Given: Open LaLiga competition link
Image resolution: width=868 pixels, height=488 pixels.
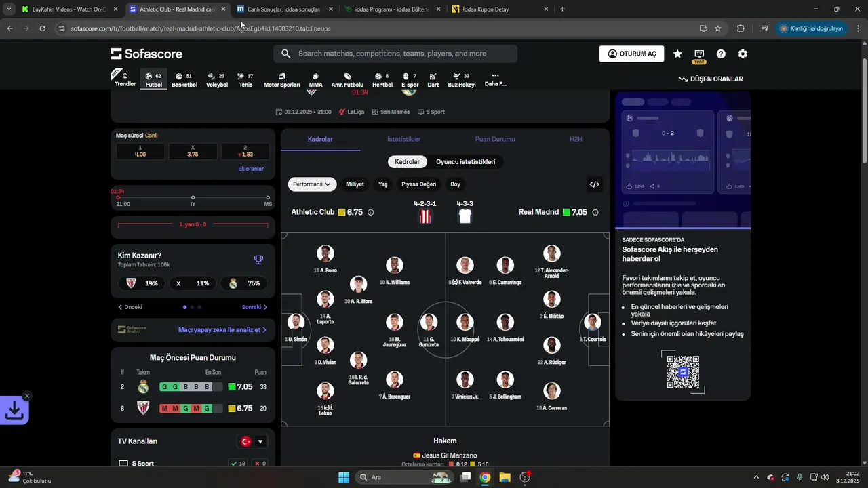Looking at the screenshot, I should tap(352, 112).
